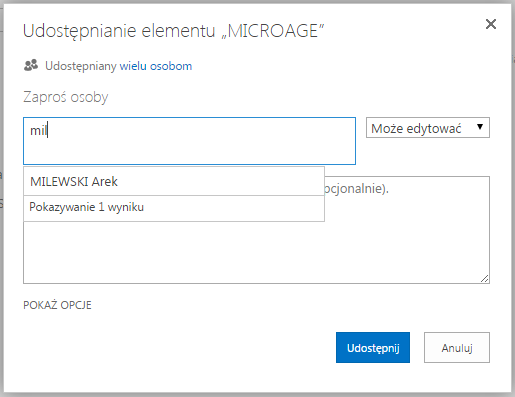Click the shared people group icon
The height and width of the screenshot is (397, 515).
coord(31,65)
